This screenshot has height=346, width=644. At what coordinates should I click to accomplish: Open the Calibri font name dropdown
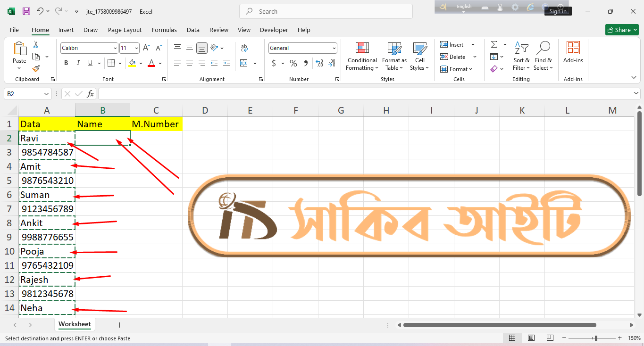coord(115,48)
